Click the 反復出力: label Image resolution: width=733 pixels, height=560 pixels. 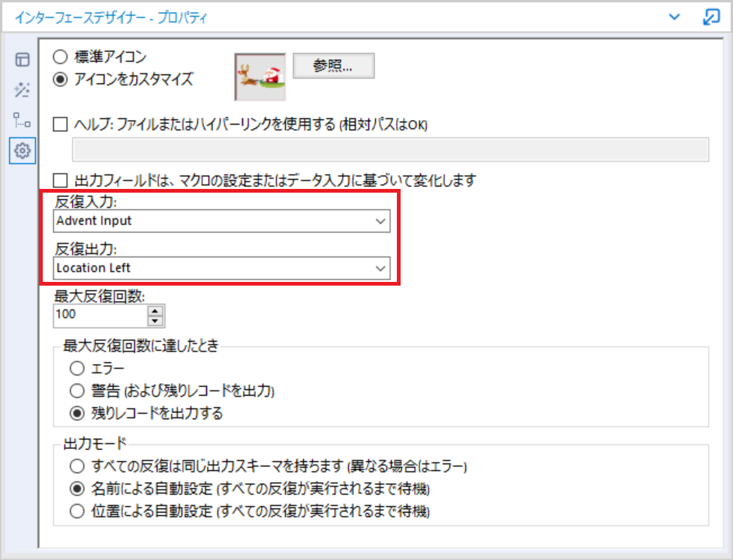tap(86, 249)
